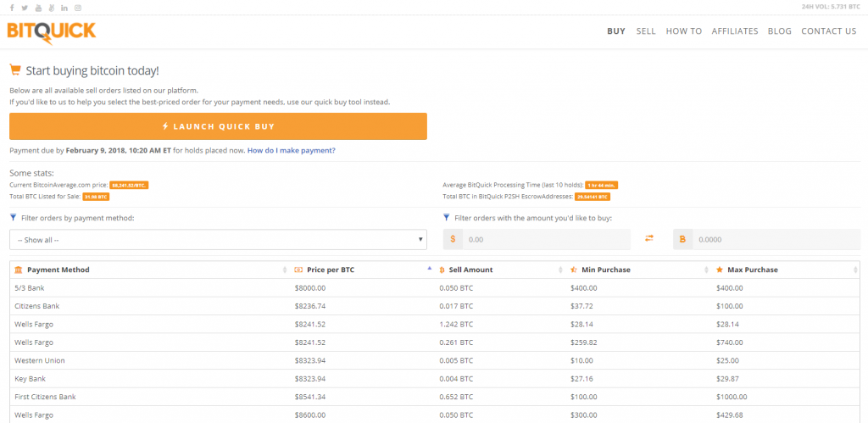The image size is (868, 423).
Task: Click sort arrows of Max Purchase column
Action: (855, 270)
